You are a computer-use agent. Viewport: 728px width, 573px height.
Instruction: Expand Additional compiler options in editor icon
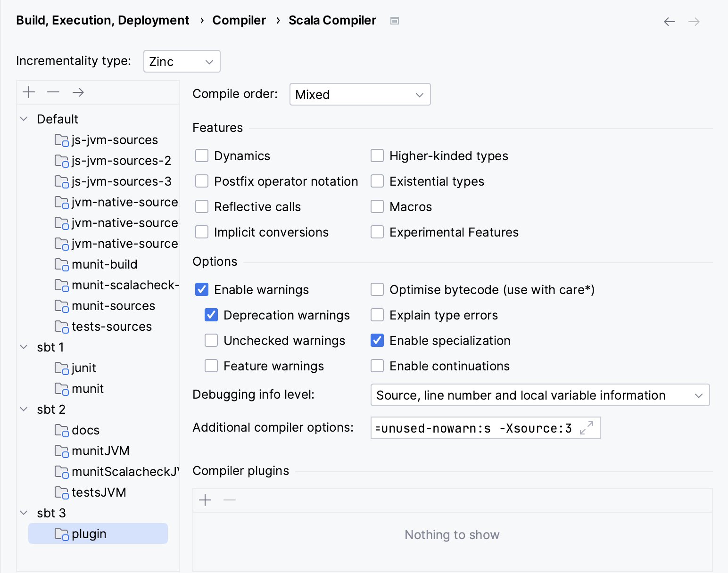click(x=587, y=429)
